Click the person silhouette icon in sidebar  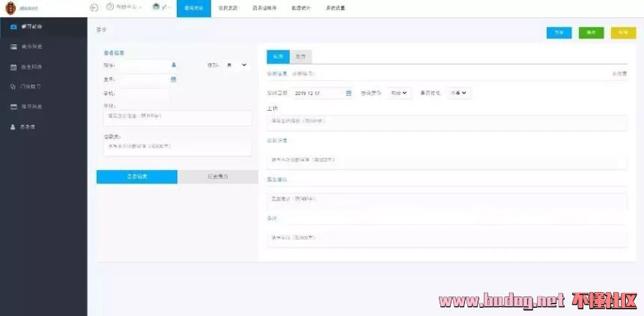13,127
